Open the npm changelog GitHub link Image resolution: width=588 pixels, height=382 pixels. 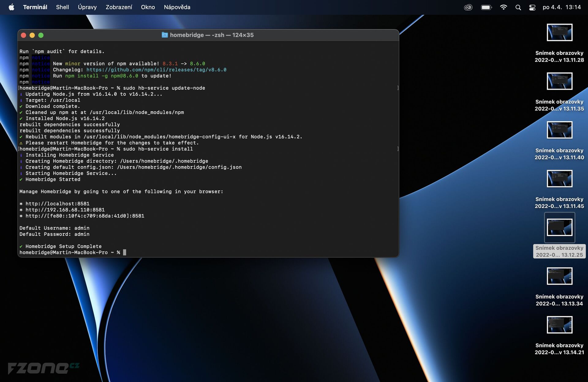coord(156,70)
